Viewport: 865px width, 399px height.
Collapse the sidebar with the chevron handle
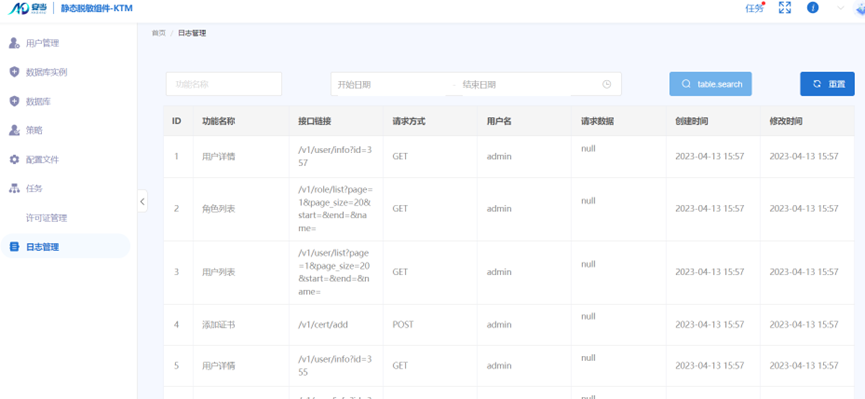tap(142, 201)
